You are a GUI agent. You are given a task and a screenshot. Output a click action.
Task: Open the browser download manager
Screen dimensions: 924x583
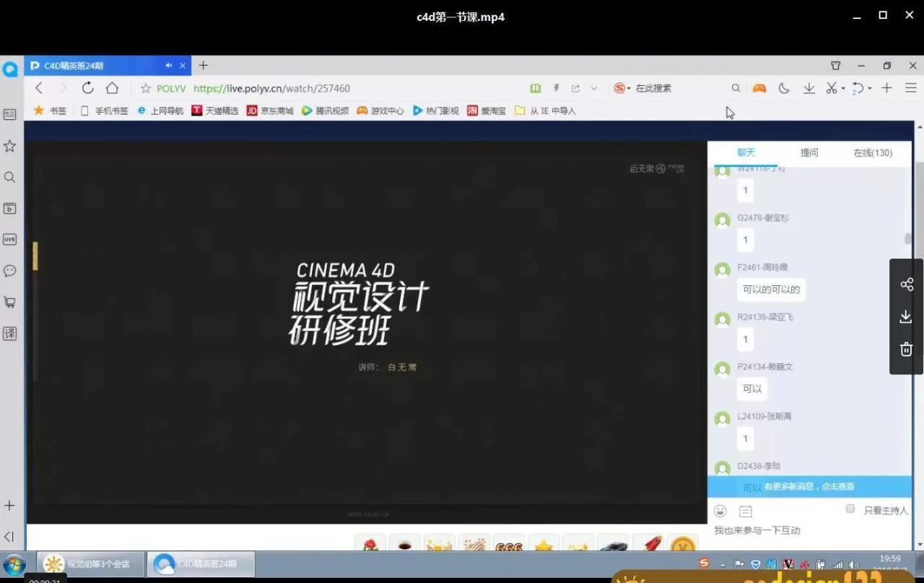coord(808,87)
